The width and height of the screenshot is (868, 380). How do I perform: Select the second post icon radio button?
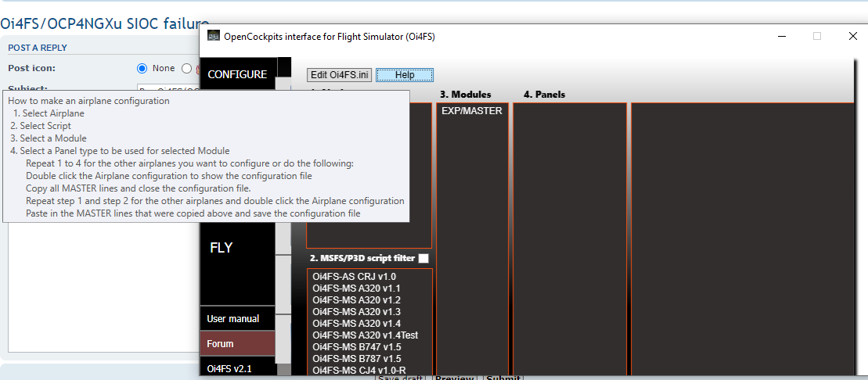pyautogui.click(x=187, y=69)
